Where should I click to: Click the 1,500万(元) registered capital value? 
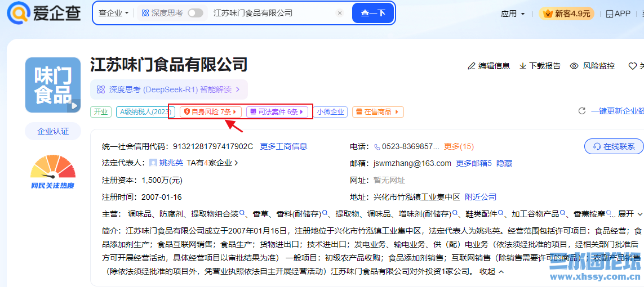pyautogui.click(x=162, y=181)
